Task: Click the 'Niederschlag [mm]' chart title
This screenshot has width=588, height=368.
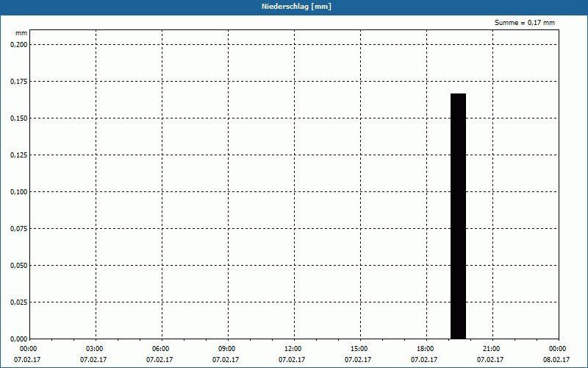Action: pos(296,7)
